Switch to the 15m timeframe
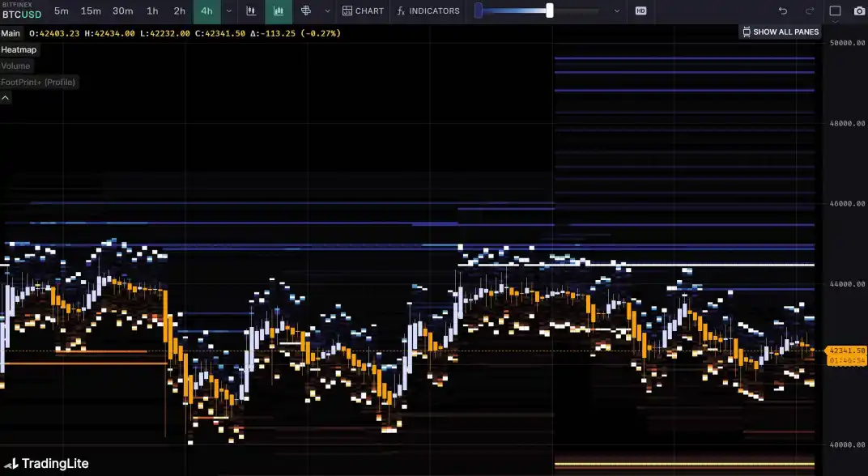 pyautogui.click(x=91, y=11)
